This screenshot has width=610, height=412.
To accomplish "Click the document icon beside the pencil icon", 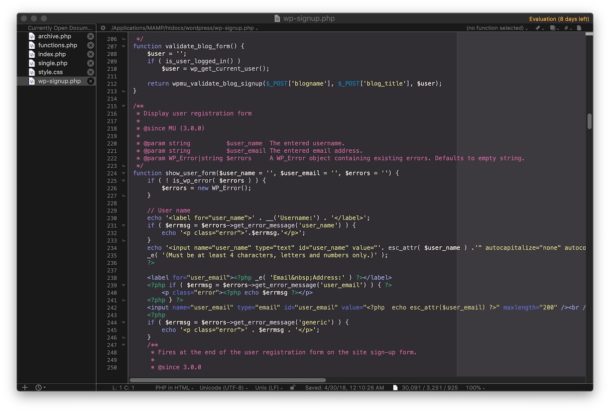I will pyautogui.click(x=553, y=28).
